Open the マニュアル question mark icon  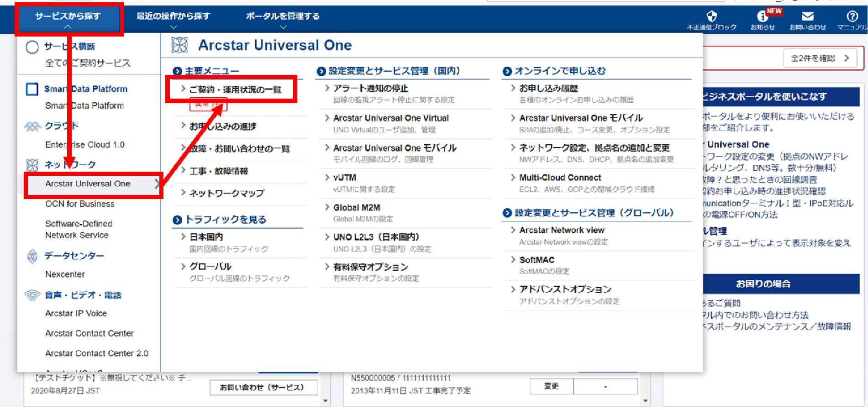pos(852,16)
